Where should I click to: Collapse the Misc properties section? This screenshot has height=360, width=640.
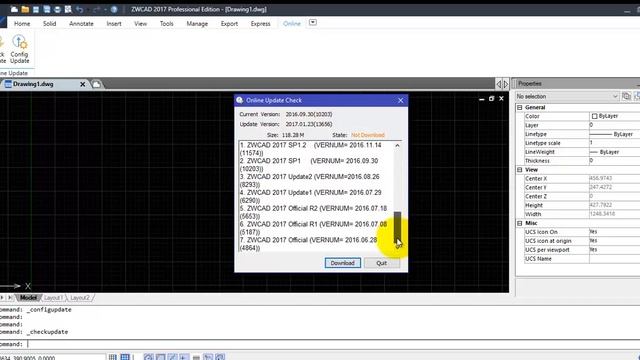coord(520,223)
